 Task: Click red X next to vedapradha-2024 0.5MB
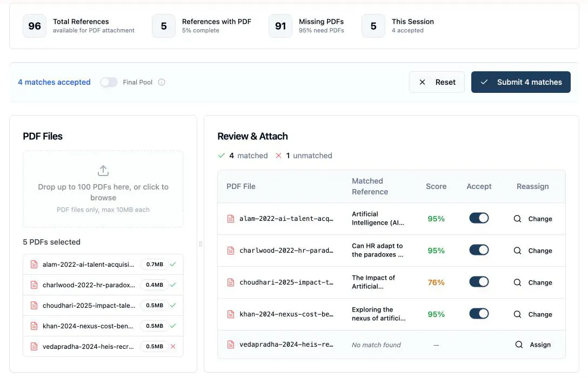[x=173, y=347]
